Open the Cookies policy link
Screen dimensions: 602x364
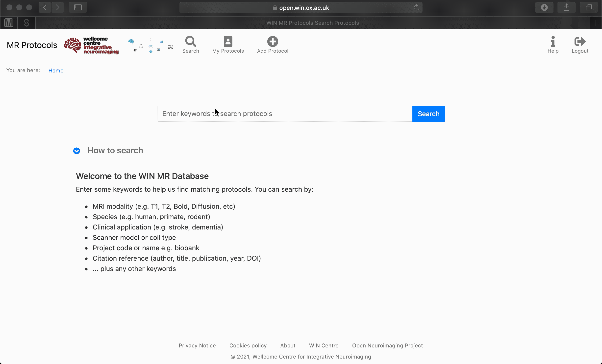(248, 346)
